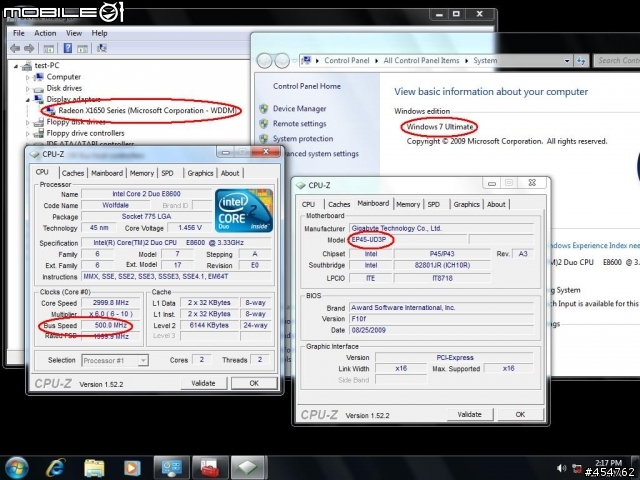Click the shield icon beside Device Manager link
Viewport: 640px width, 480px height.
264,109
